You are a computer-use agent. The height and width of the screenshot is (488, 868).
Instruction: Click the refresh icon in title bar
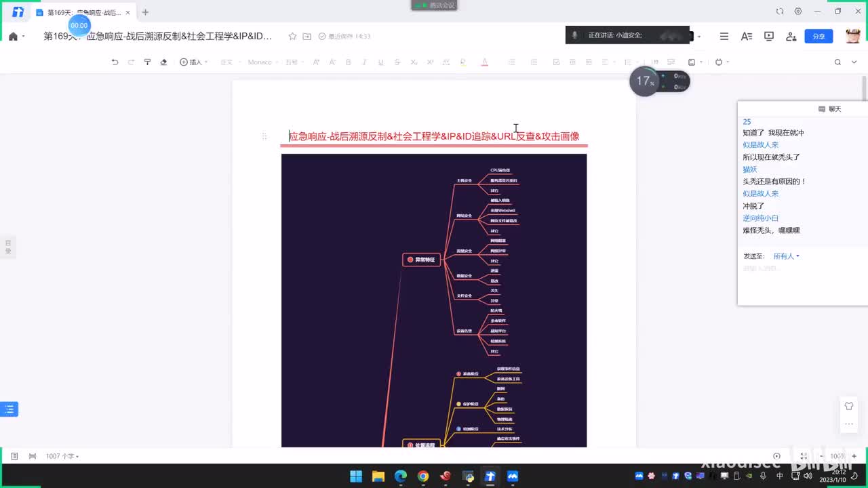tap(780, 12)
